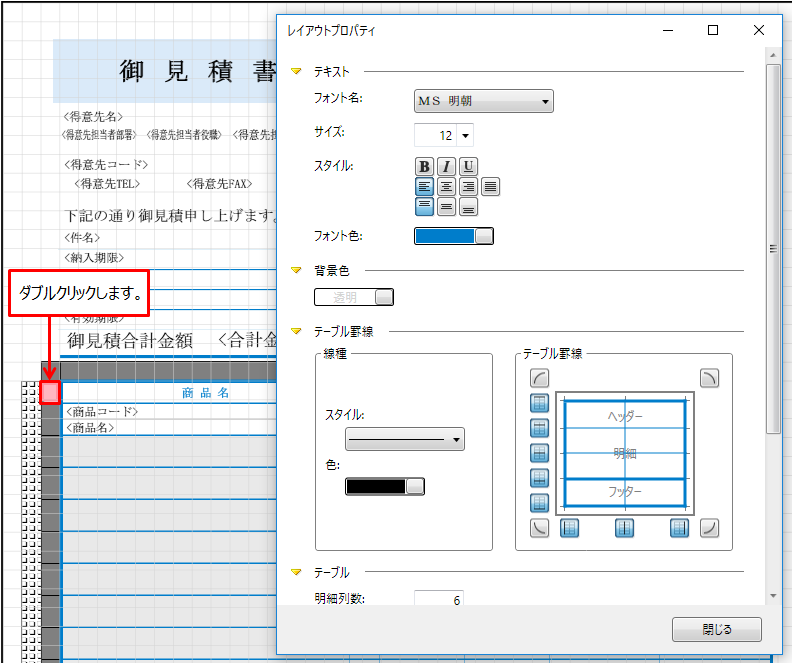The width and height of the screenshot is (792, 663).
Task: Click the 閉じる button
Action: point(717,630)
